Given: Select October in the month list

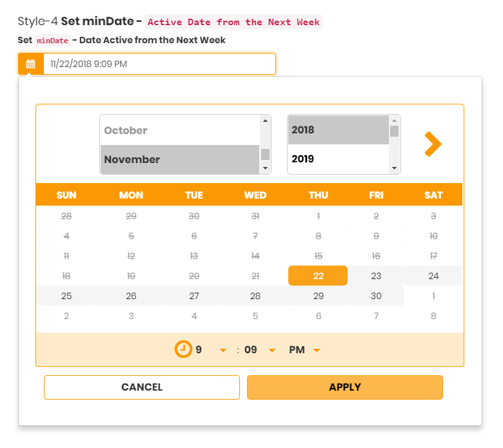Looking at the screenshot, I should tap(126, 130).
